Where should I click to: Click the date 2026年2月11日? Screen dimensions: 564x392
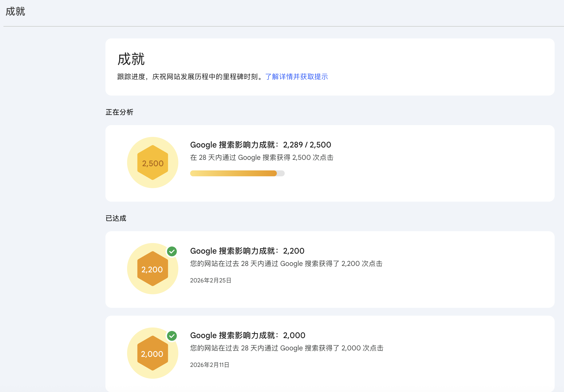point(210,365)
